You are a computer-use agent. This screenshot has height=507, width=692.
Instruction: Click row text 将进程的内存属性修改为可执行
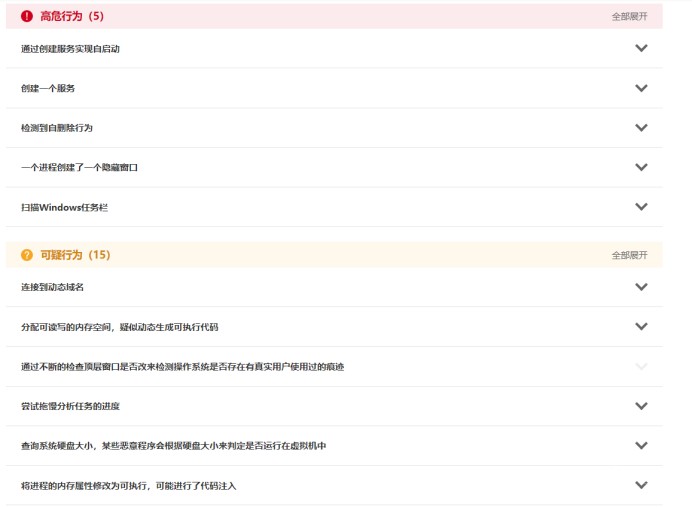[128, 486]
